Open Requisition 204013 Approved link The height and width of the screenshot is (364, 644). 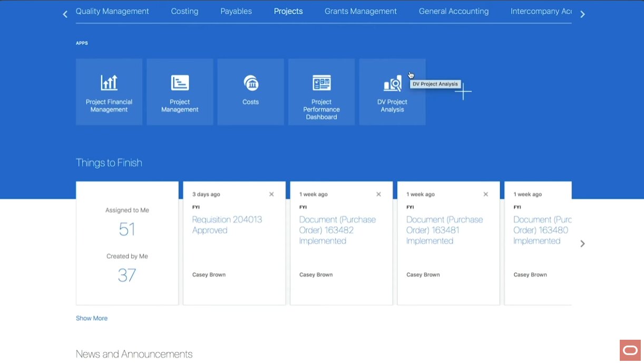[x=227, y=225]
